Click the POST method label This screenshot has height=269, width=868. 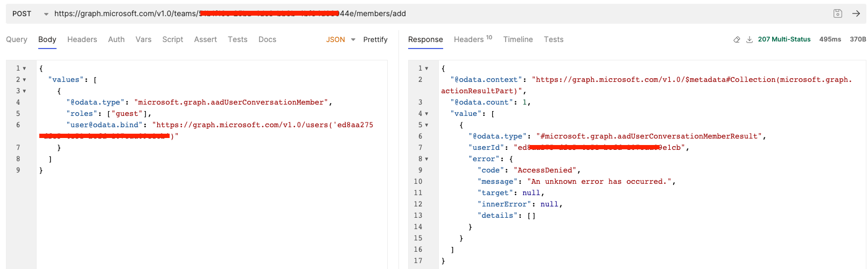[x=22, y=13]
